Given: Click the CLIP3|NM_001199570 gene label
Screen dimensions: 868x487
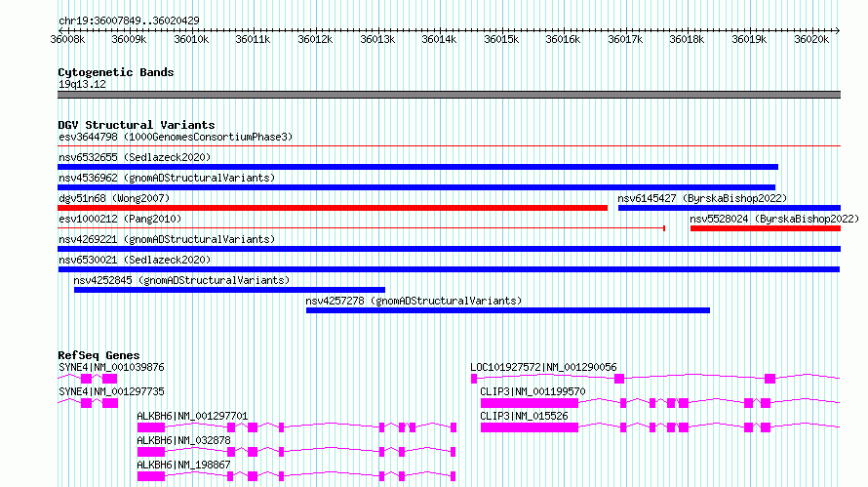Looking at the screenshot, I should [x=533, y=391].
